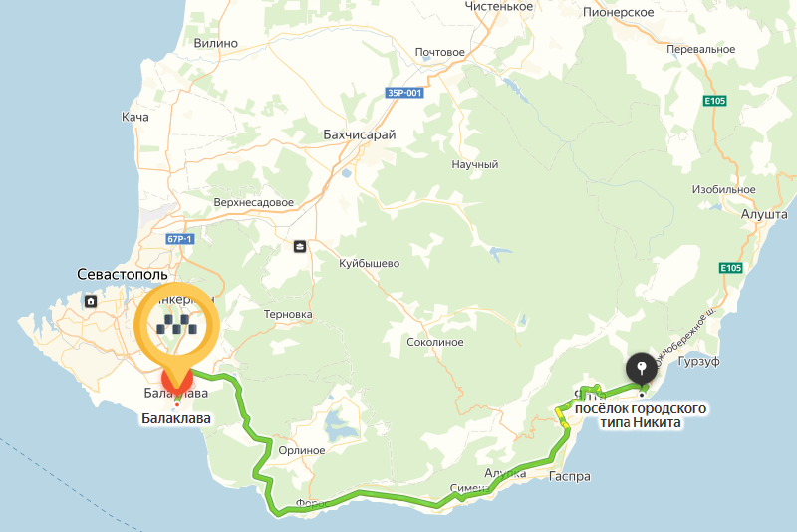Click the briefcase icon near Куйбышево
Viewport: 797px width, 532px height.
tap(300, 247)
